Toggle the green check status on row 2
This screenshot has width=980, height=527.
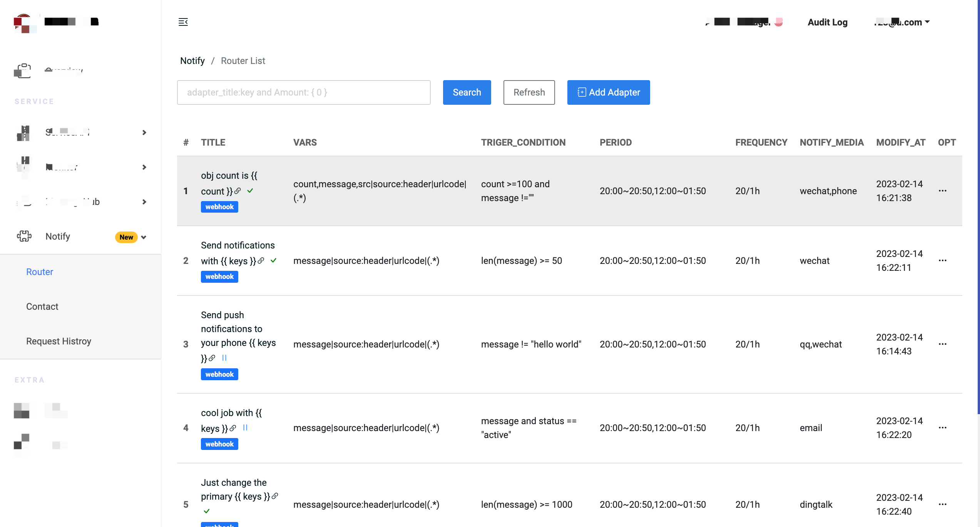[273, 260]
